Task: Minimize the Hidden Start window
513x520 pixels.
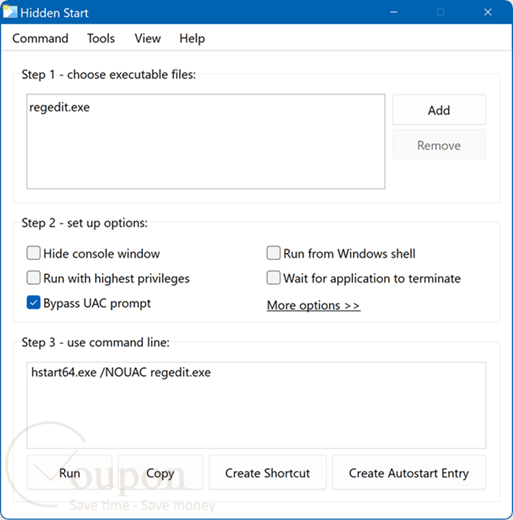Action: pos(394,12)
